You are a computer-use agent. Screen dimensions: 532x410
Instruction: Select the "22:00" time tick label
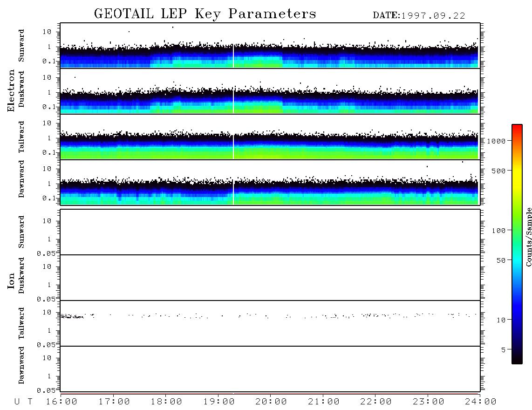pos(376,402)
